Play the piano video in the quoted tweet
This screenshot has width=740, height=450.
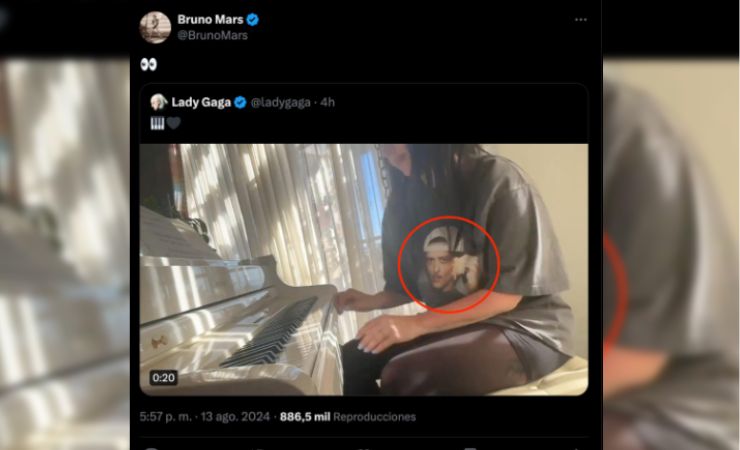[363, 269]
